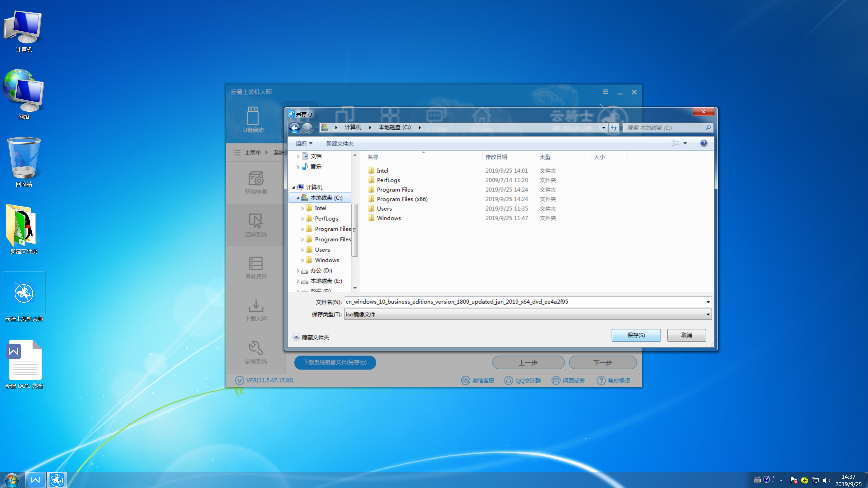This screenshot has height=488, width=868.
Task: Expand the 音乐 library node
Action: click(x=298, y=167)
